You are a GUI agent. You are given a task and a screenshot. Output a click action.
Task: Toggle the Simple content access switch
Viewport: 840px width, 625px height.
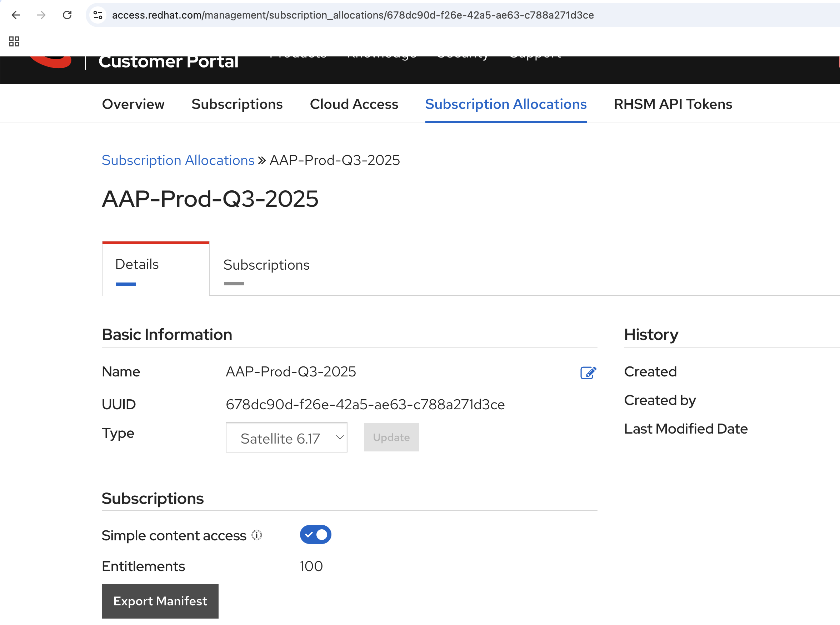tap(316, 535)
